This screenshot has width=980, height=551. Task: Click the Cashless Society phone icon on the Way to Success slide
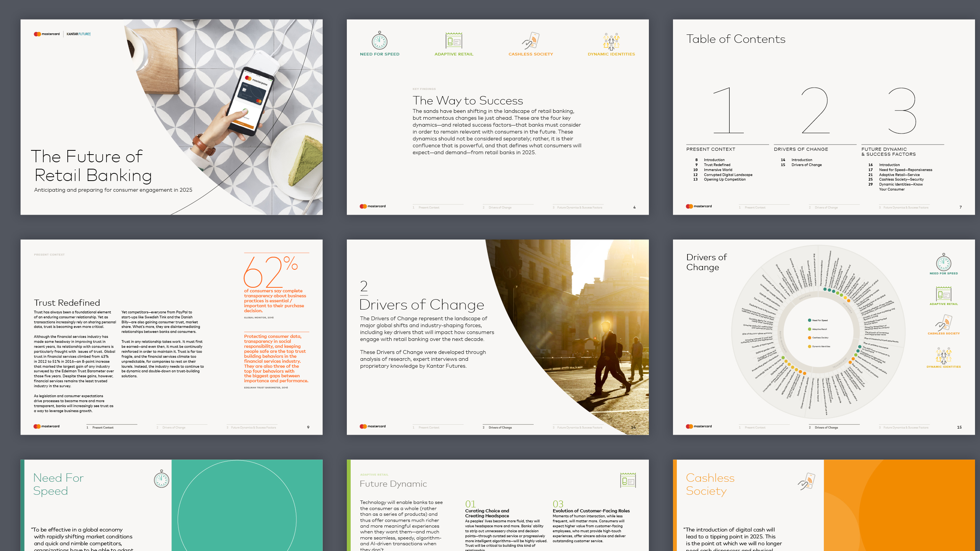click(531, 41)
